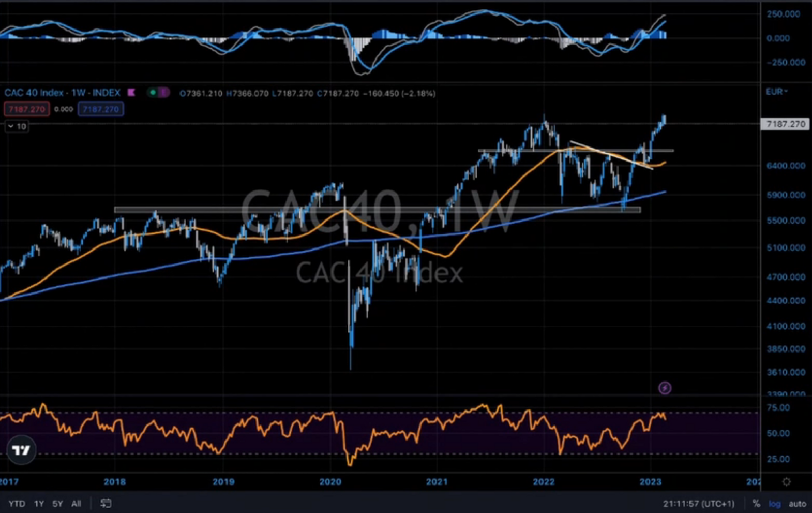Click the blue buy price 7187.270 button

click(x=100, y=109)
